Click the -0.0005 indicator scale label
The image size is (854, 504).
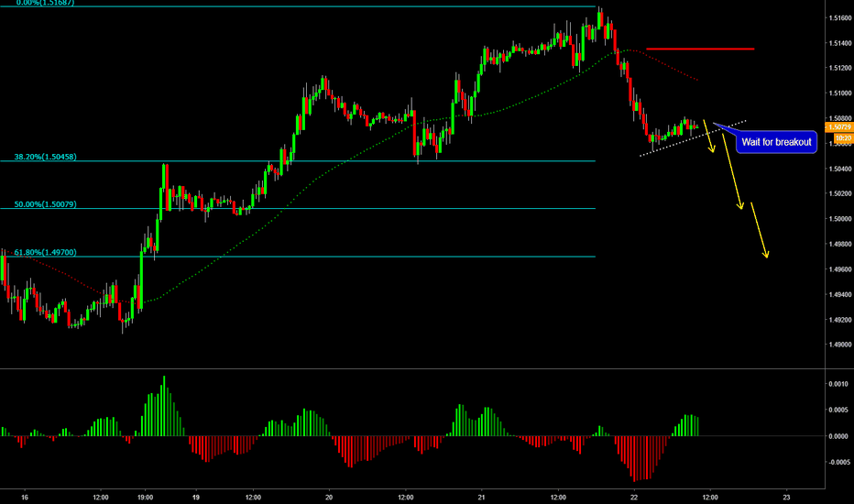(838, 463)
